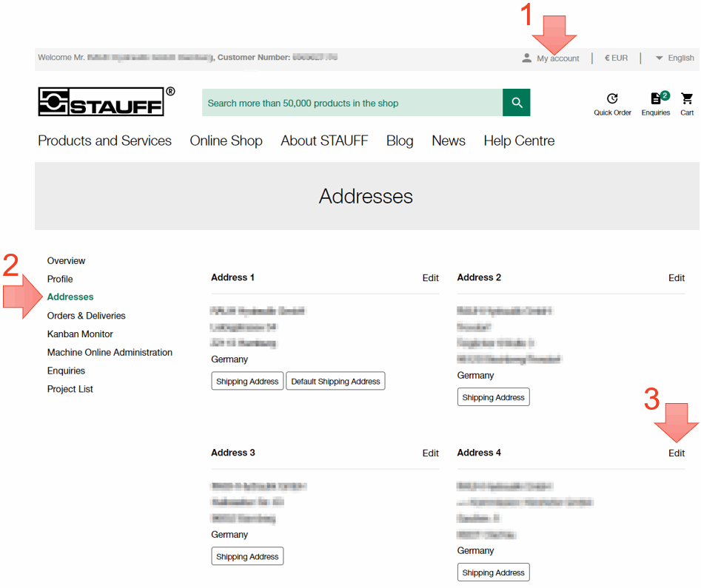Open Orders & Deliveries in sidebar
This screenshot has width=701, height=588.
pos(87,315)
